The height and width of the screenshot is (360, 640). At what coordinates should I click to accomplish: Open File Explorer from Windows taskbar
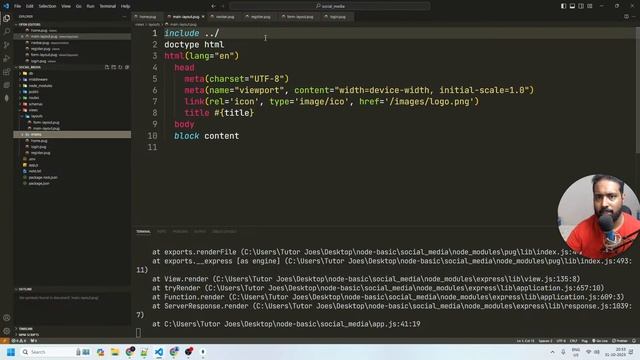(115, 352)
